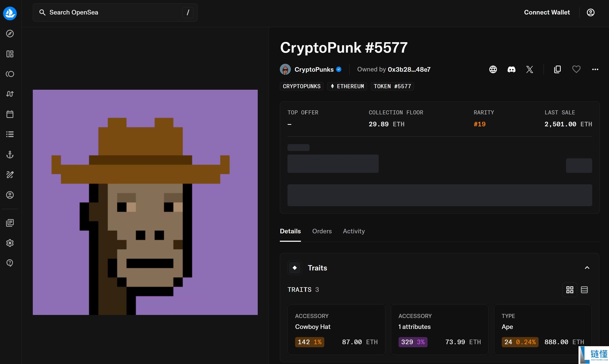The height and width of the screenshot is (364, 609).
Task: Favorite this item with the heart icon
Action: (576, 69)
